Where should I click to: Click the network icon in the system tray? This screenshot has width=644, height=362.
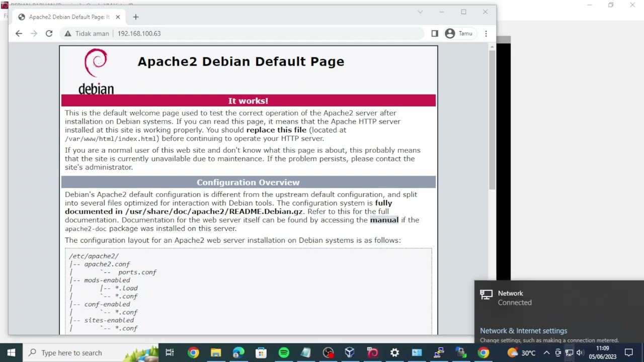pyautogui.click(x=569, y=353)
